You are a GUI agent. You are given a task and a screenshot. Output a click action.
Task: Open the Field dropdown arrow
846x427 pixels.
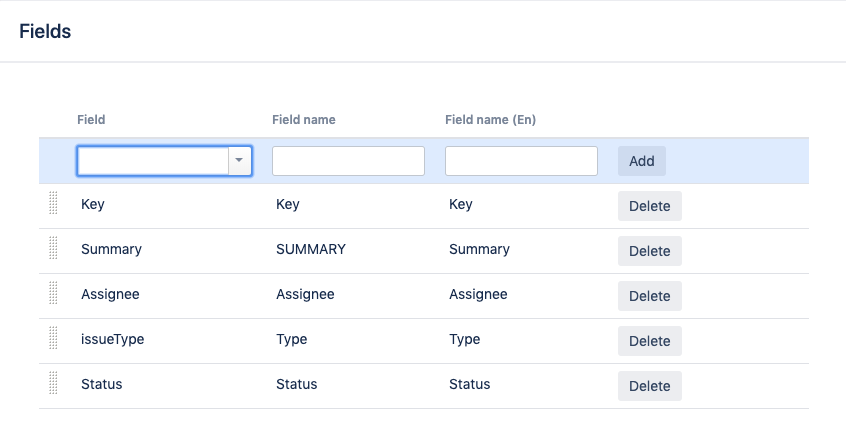[x=239, y=161]
